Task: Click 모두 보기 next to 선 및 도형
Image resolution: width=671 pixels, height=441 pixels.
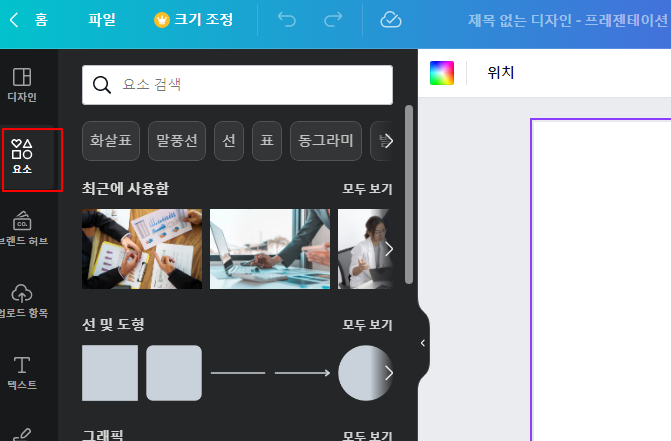Action: pyautogui.click(x=367, y=325)
